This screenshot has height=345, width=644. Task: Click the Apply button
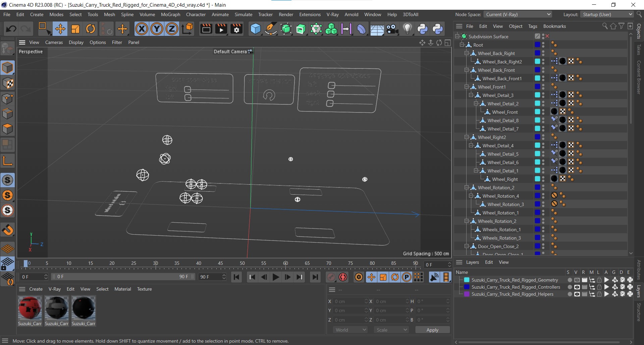pyautogui.click(x=432, y=330)
